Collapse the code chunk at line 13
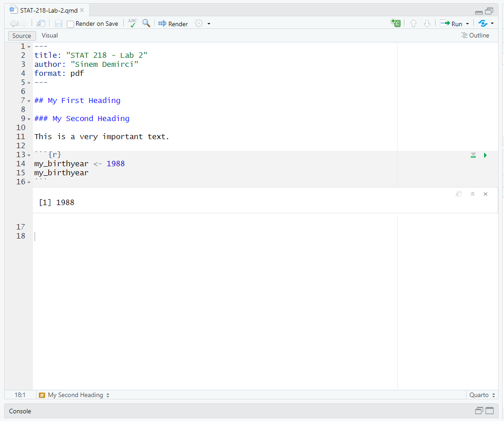Screen dimensions: 504x421 pyautogui.click(x=29, y=155)
